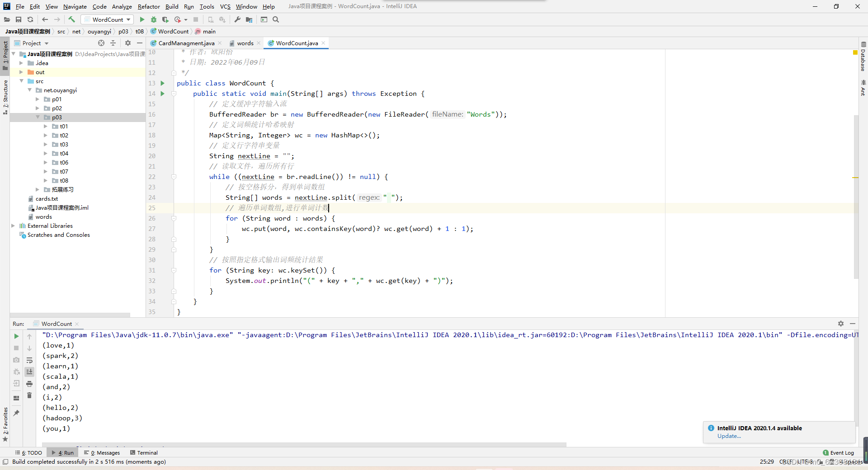Image resolution: width=868 pixels, height=470 pixels.
Task: Click the locate file target icon in Project panel
Action: 101,43
